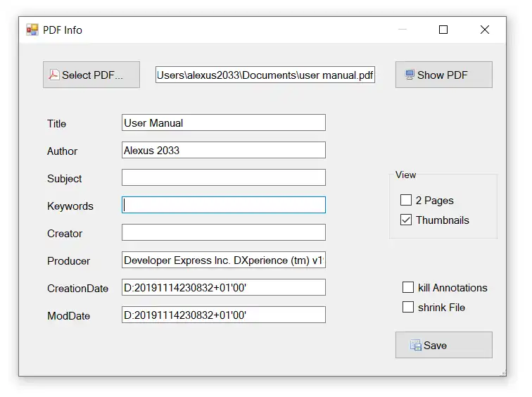Click the PDF Info app icon in title bar
The width and height of the screenshot is (532, 397).
tap(32, 30)
